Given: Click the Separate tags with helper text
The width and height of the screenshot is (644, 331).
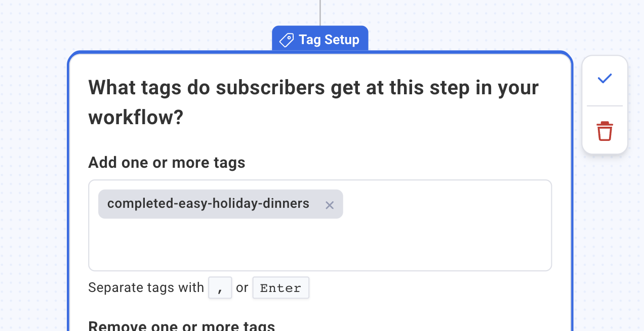Looking at the screenshot, I should coord(145,287).
